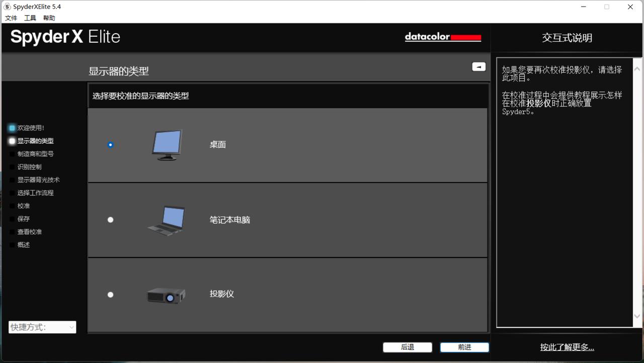
Task: Open the 工具 menu
Action: tap(30, 18)
